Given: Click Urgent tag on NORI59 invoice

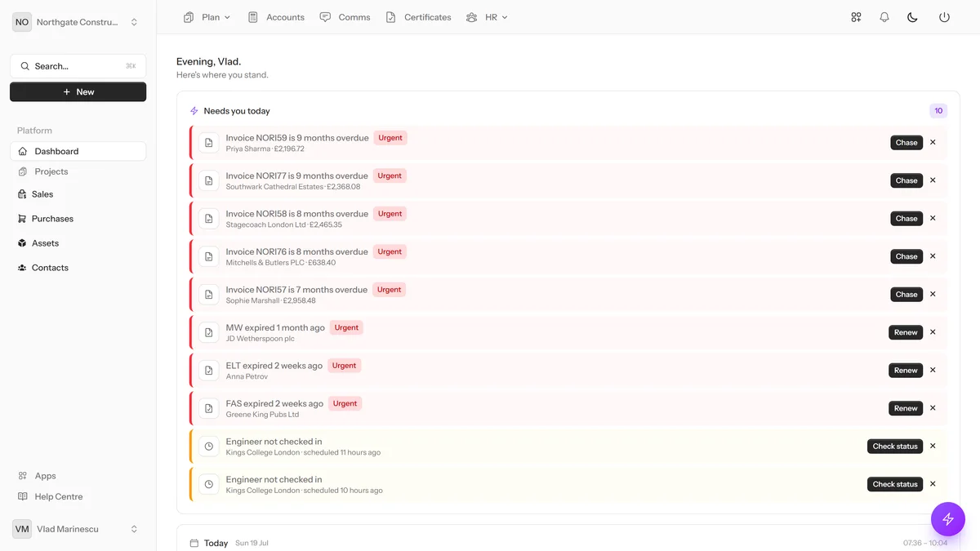Looking at the screenshot, I should 390,138.
